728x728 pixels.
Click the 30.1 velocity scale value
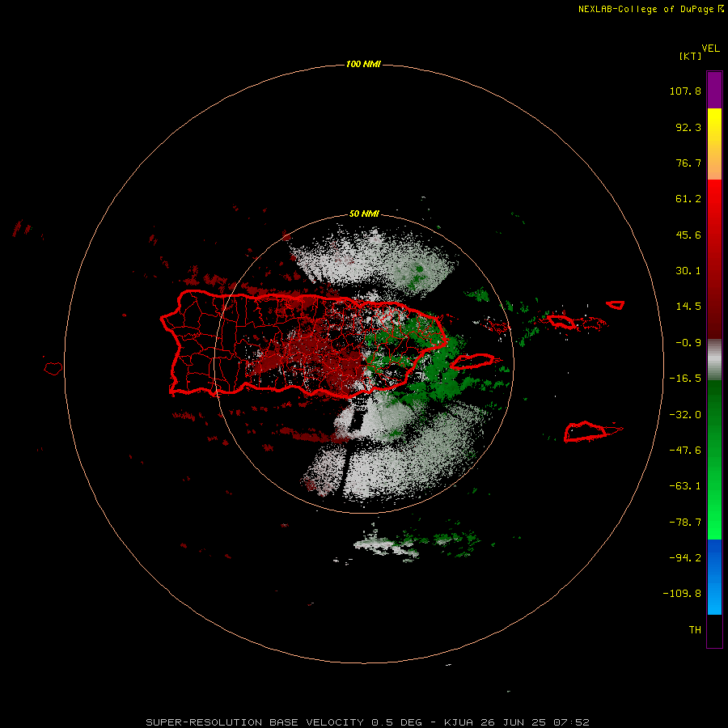(688, 271)
